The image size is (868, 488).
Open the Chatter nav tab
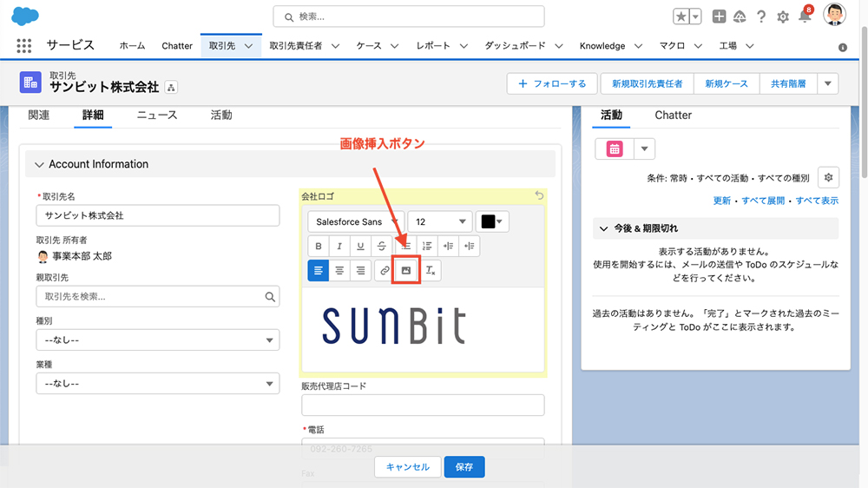177,46
